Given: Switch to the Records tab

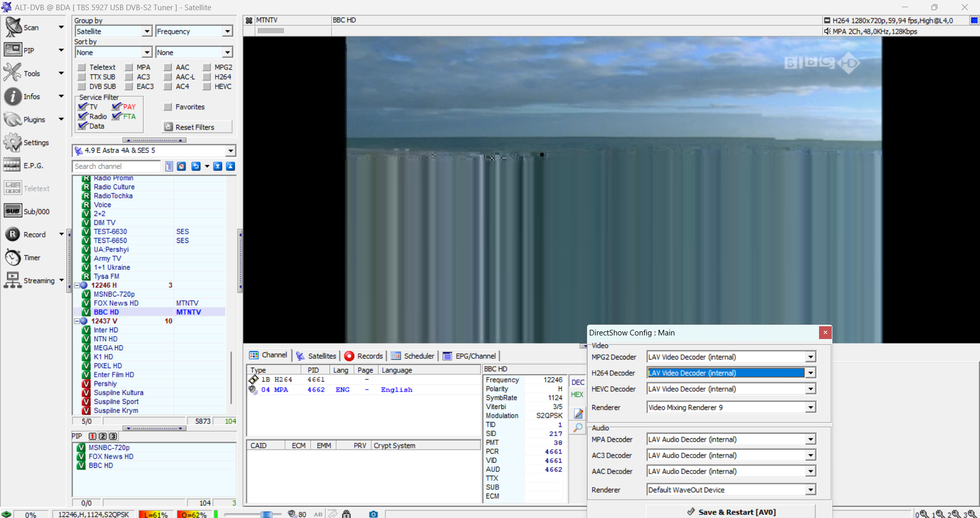Looking at the screenshot, I should point(364,356).
